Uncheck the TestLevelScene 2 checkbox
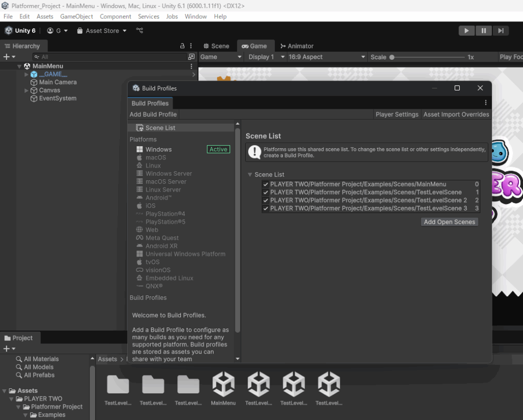Screen dimensions: 523x420 266,200
